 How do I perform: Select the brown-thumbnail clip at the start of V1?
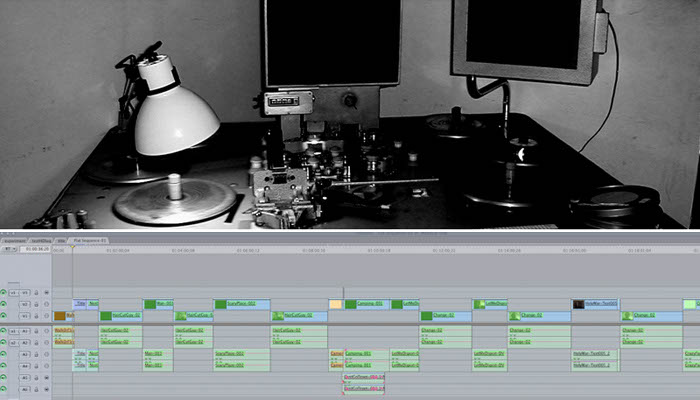[63, 316]
